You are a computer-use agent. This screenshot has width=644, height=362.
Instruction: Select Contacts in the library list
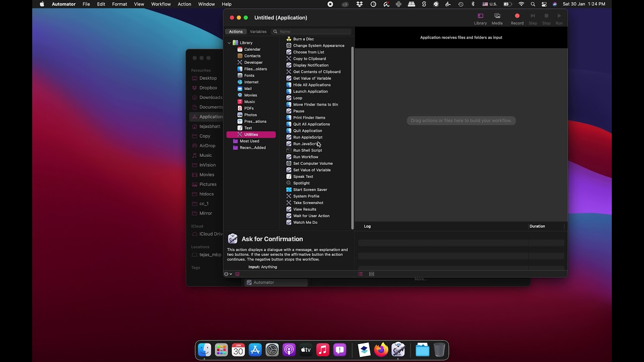coord(252,56)
